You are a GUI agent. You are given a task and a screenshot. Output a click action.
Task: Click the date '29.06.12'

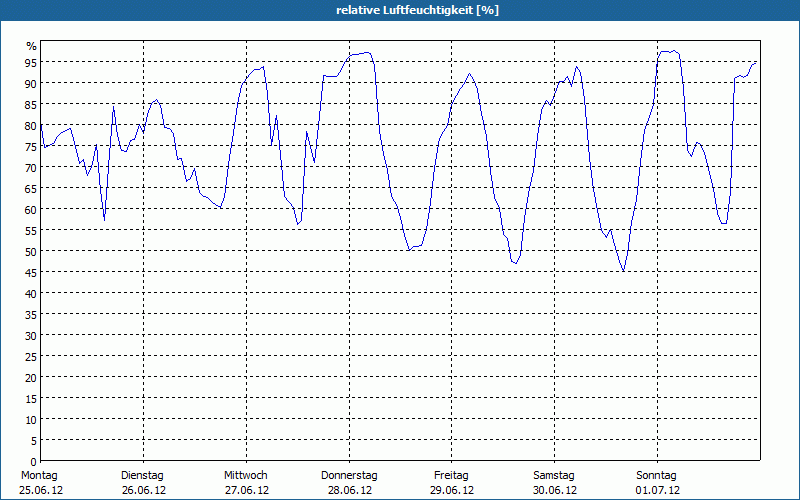(x=452, y=491)
